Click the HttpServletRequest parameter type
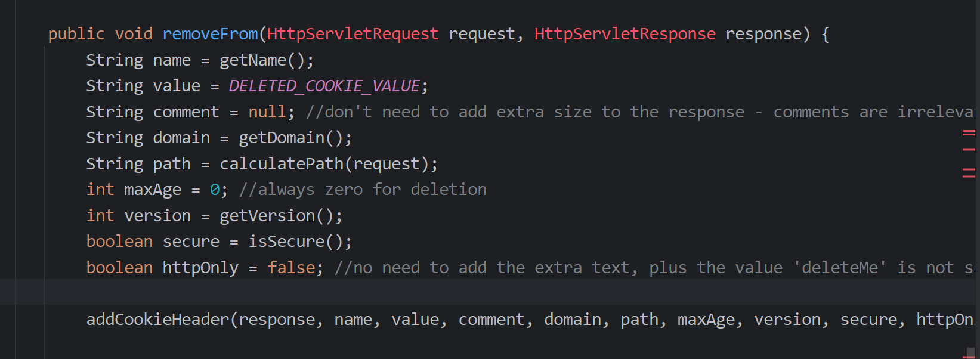 (x=353, y=34)
